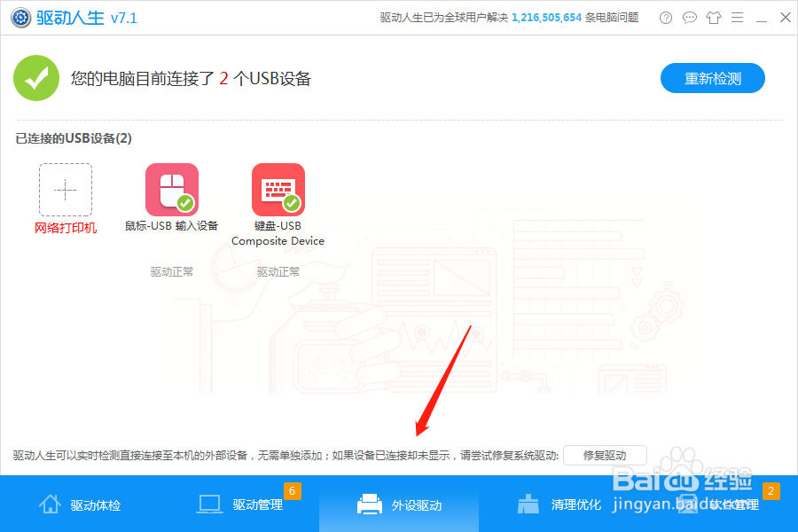The image size is (798, 532).
Task: Close the 驱动人生 window
Action: pos(786,18)
